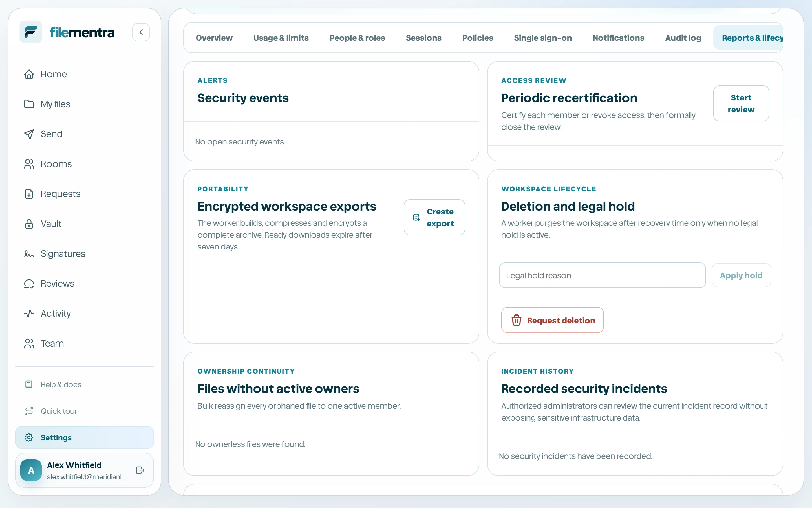
Task: Open the Usage & limits tab
Action: 281,38
